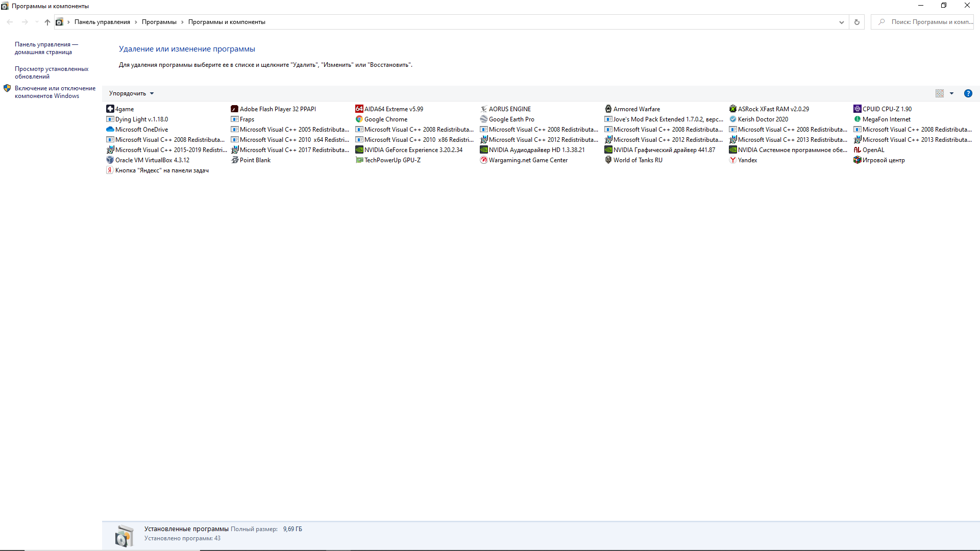This screenshot has width=980, height=551.
Task: Click the refresh button in address bar
Action: coord(857,22)
